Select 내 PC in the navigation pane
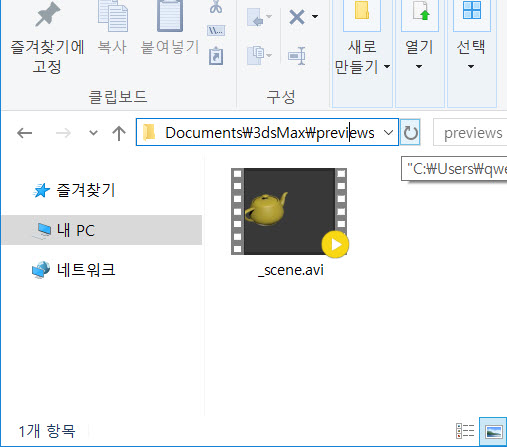 [x=101, y=230]
